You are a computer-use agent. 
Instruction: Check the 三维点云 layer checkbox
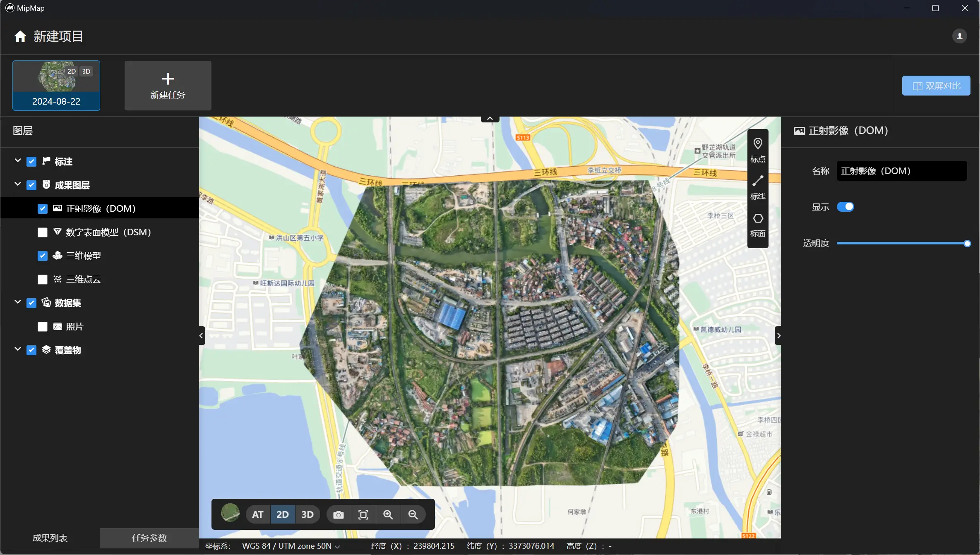(x=43, y=280)
